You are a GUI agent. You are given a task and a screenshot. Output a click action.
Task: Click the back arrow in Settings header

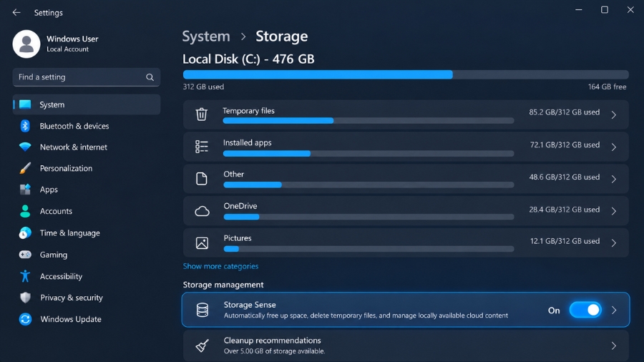pyautogui.click(x=16, y=13)
